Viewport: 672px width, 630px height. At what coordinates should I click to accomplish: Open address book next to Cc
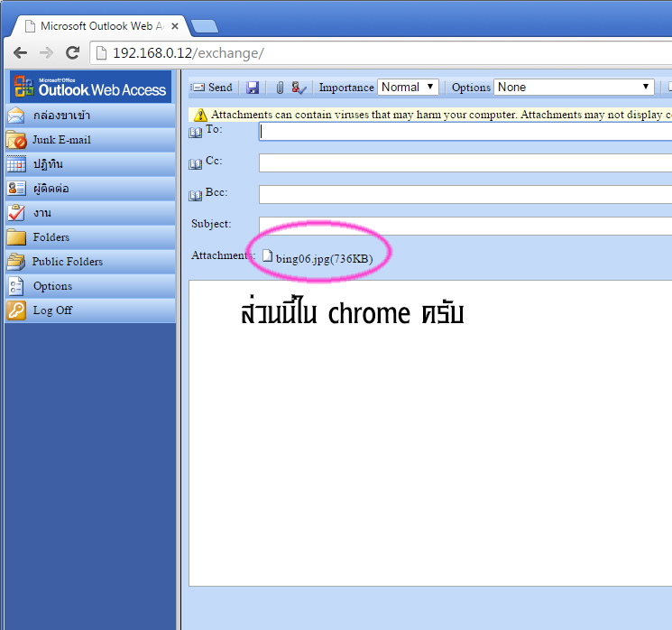[x=196, y=164]
